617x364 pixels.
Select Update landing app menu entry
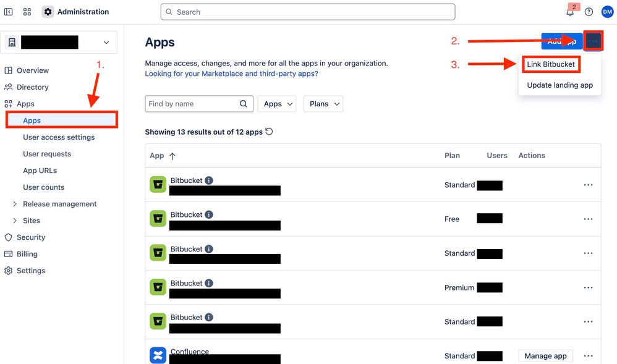(x=560, y=85)
